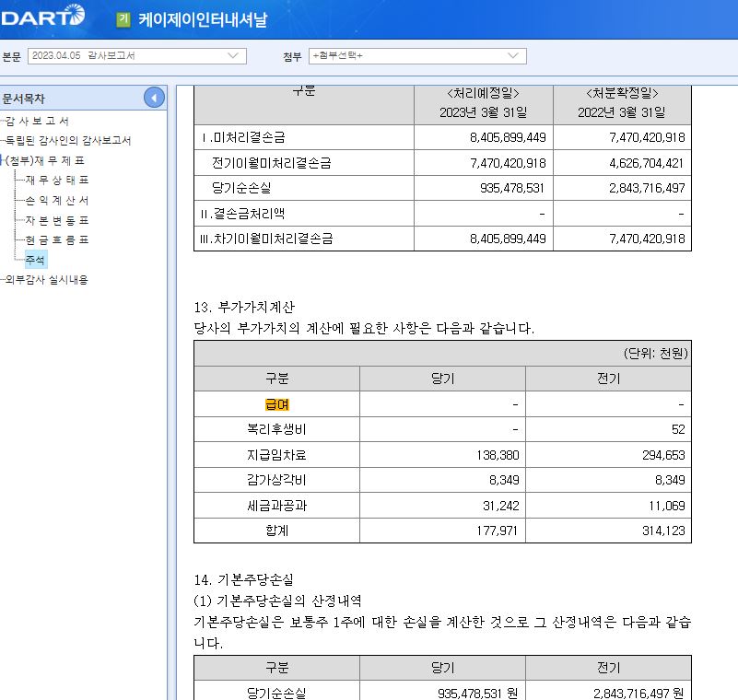The height and width of the screenshot is (700, 738).
Task: View the 현금흐름표 section
Action: 57,239
